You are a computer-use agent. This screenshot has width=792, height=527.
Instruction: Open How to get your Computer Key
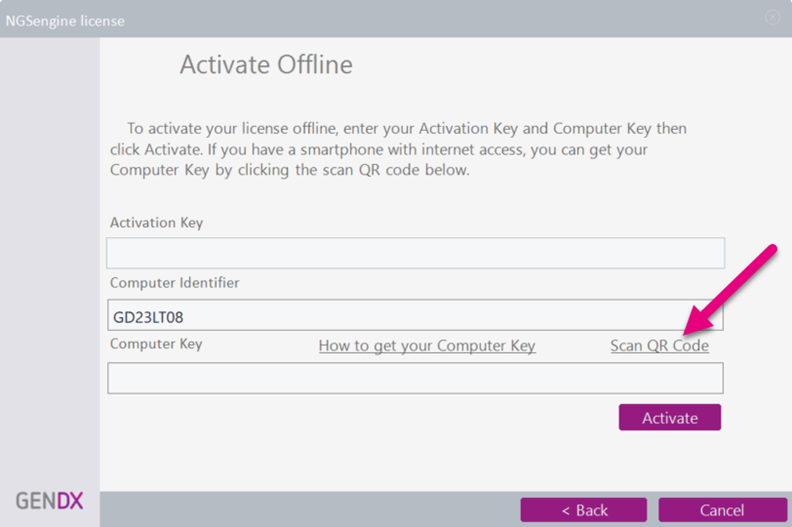click(427, 346)
